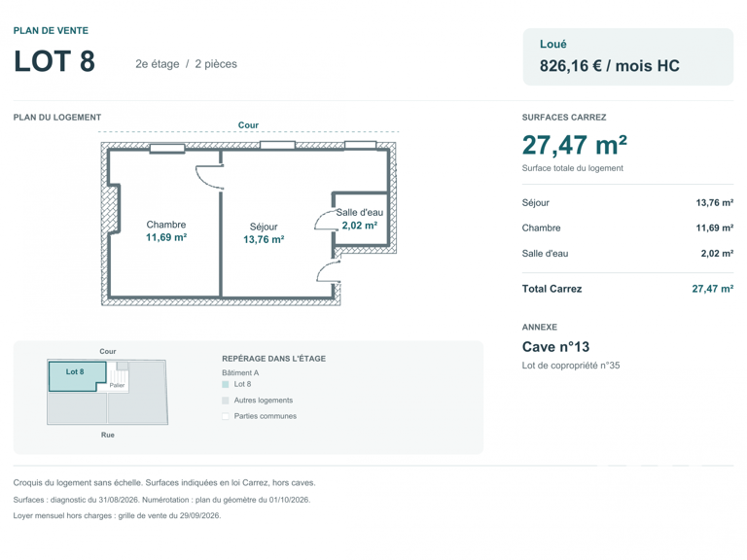Click the grey 'Autres logements' legend swatch

pyautogui.click(x=226, y=401)
